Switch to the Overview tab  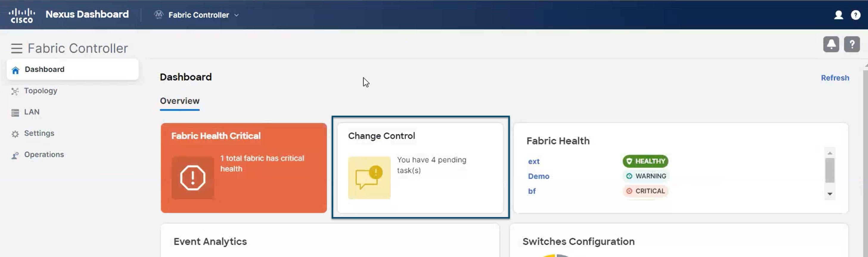pos(180,101)
